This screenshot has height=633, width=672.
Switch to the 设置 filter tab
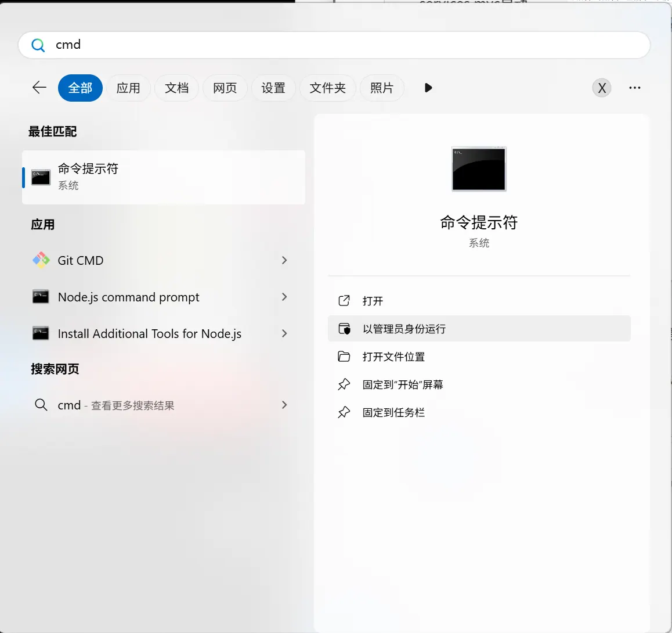point(273,88)
